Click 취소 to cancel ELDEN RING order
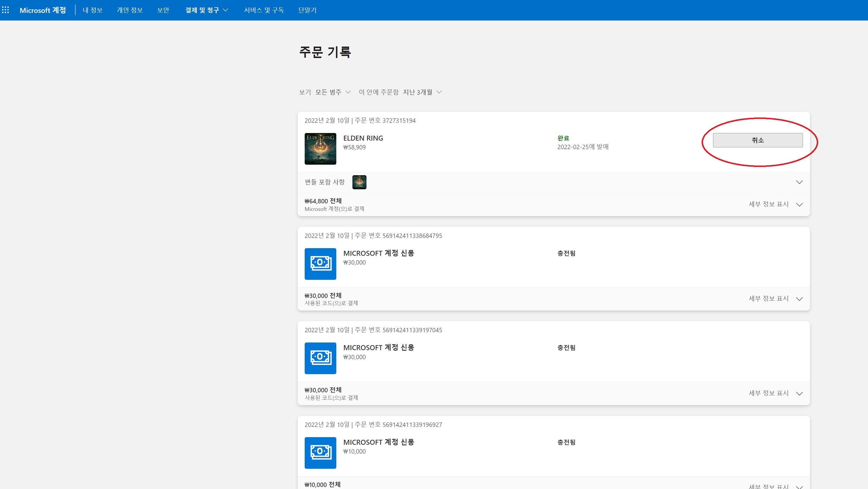The width and height of the screenshot is (868, 489). tap(758, 140)
